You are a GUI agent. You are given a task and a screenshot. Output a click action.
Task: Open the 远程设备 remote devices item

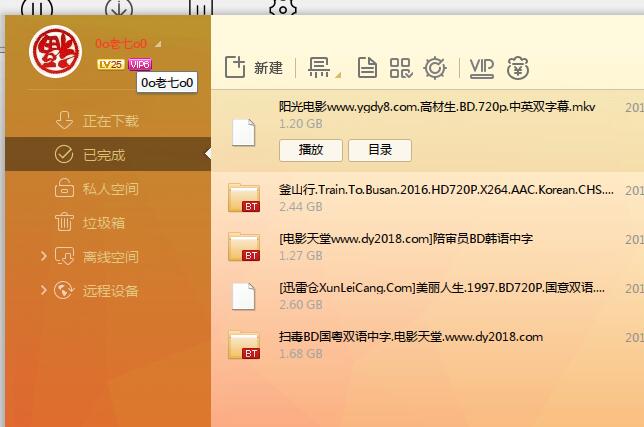click(x=108, y=291)
